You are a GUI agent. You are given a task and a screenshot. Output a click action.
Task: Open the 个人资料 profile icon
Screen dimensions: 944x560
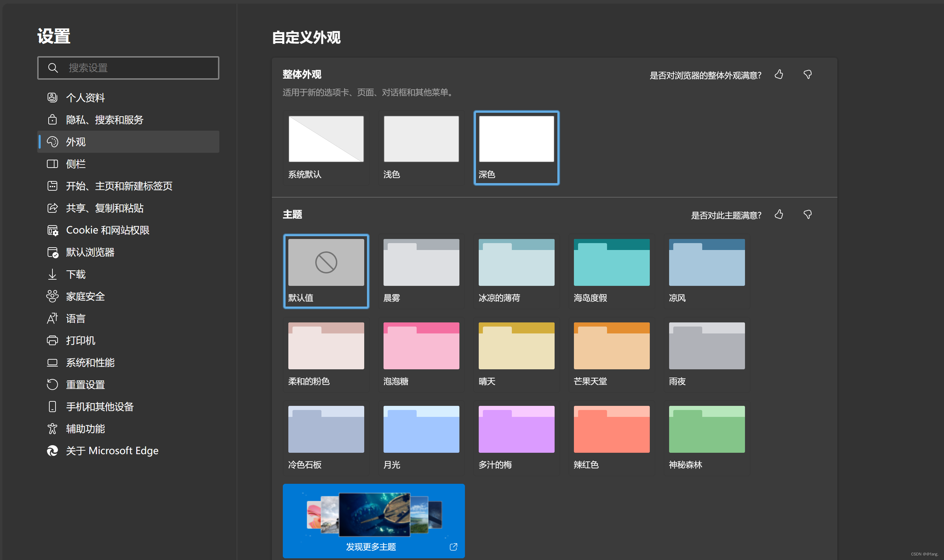(x=52, y=97)
